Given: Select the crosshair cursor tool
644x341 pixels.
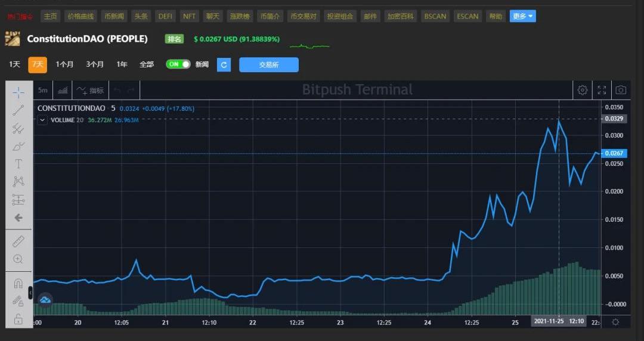Looking at the screenshot, I should [18, 92].
